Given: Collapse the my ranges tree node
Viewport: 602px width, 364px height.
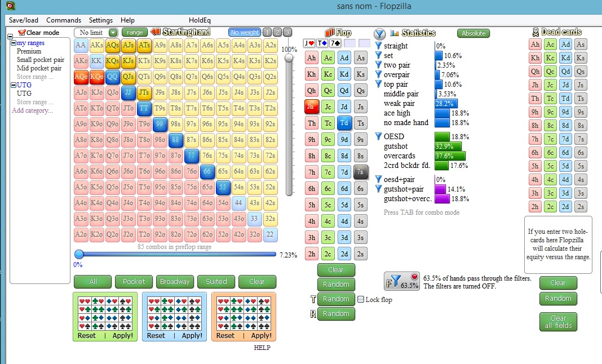Looking at the screenshot, I should [14, 43].
